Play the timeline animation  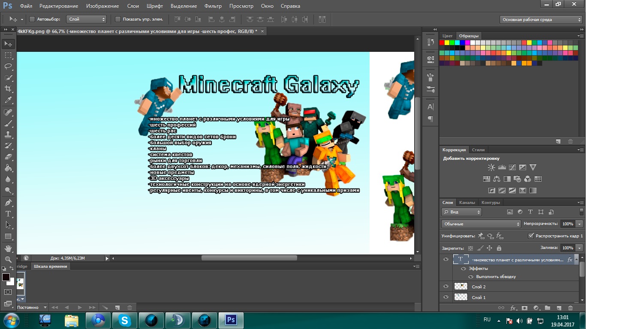click(80, 308)
